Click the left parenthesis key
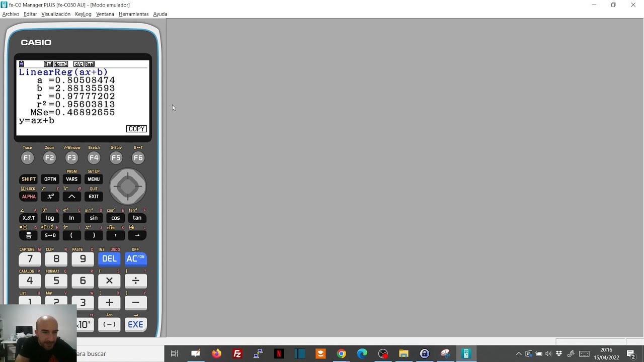Screen dimensions: 644x362 pyautogui.click(x=72, y=235)
